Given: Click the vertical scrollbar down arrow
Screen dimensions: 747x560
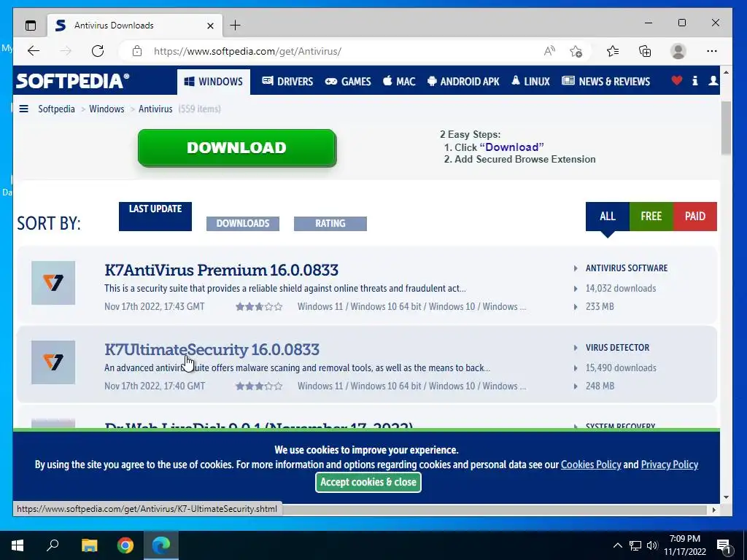Looking at the screenshot, I should (x=726, y=497).
